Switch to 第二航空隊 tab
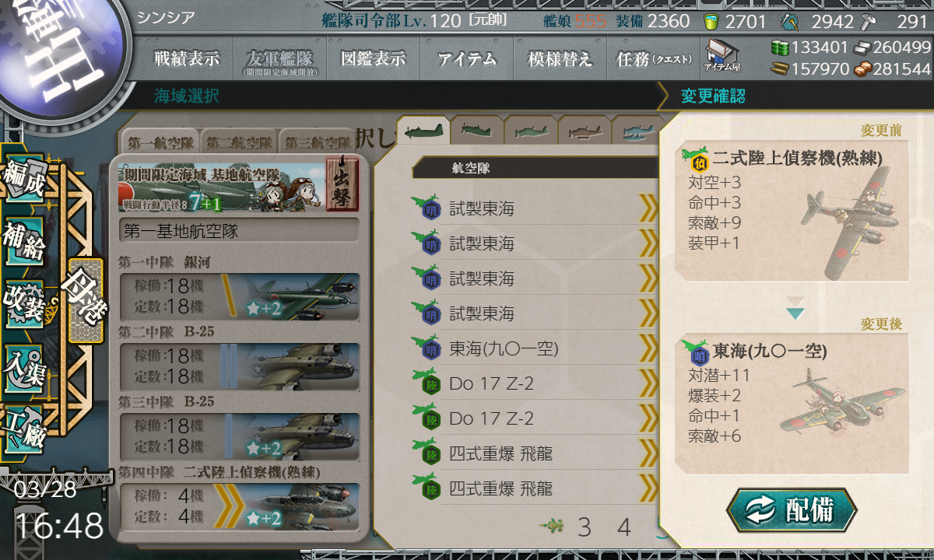 (x=239, y=143)
